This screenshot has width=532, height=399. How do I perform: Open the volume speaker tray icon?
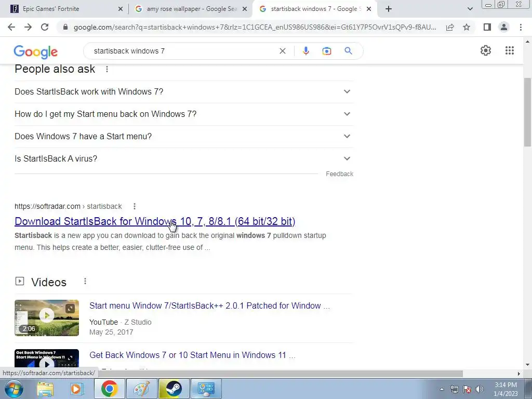pyautogui.click(x=480, y=389)
